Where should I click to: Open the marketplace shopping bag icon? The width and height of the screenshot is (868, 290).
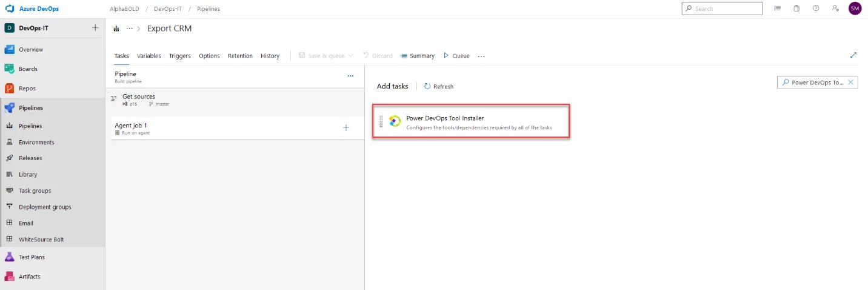click(796, 8)
